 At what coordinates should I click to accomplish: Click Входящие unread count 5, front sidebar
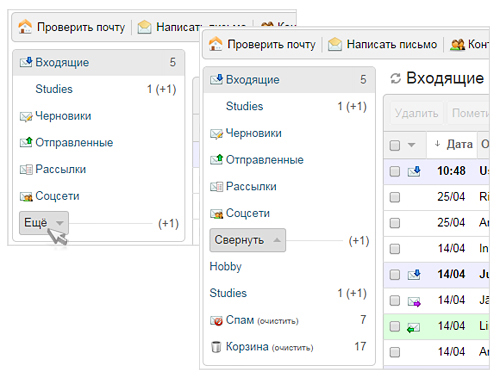(363, 80)
